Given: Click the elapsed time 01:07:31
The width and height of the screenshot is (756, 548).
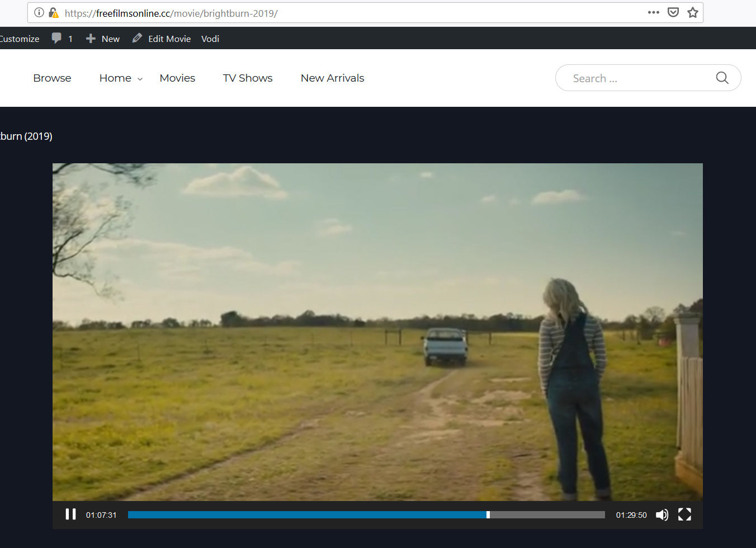Looking at the screenshot, I should (101, 515).
